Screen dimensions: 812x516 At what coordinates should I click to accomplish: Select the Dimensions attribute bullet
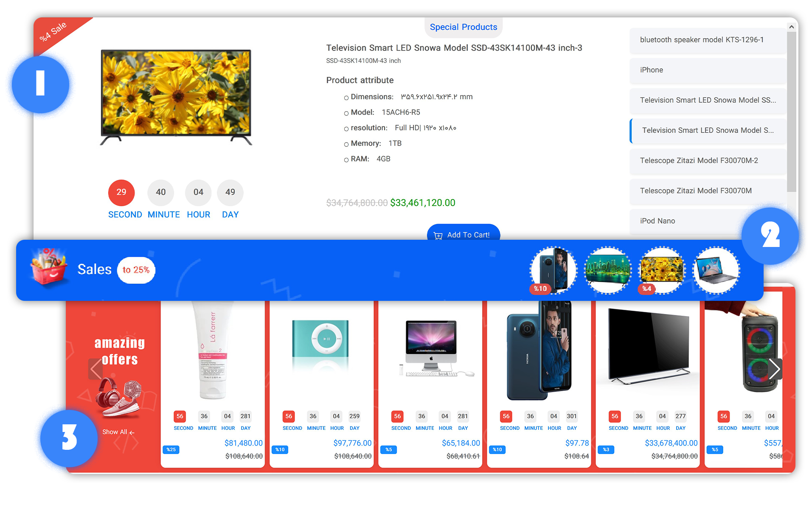tap(346, 97)
